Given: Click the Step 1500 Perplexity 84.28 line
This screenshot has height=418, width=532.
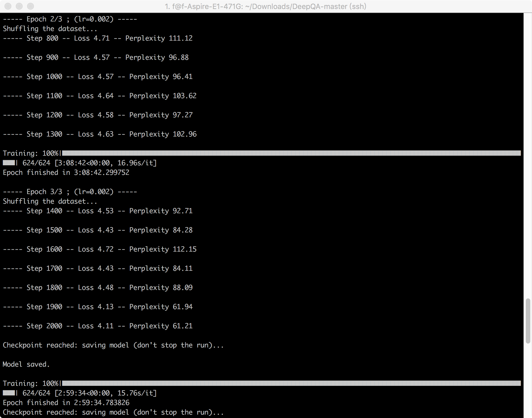Looking at the screenshot, I should click(98, 230).
